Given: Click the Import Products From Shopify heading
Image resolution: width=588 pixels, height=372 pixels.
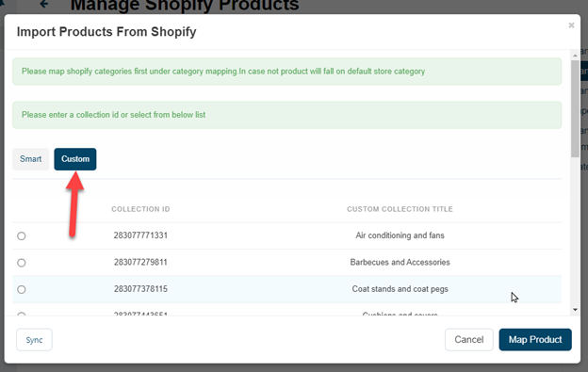Looking at the screenshot, I should (x=106, y=32).
